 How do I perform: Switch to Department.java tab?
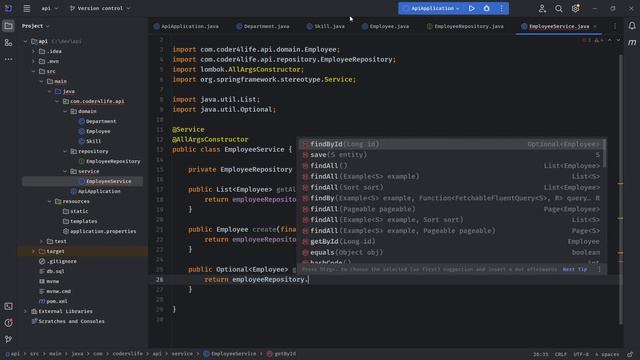tap(263, 26)
